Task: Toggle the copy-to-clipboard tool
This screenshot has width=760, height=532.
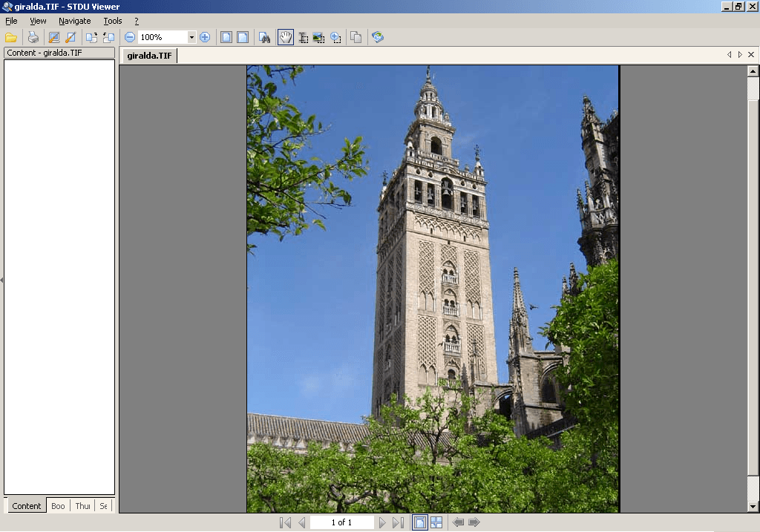Action: (356, 37)
